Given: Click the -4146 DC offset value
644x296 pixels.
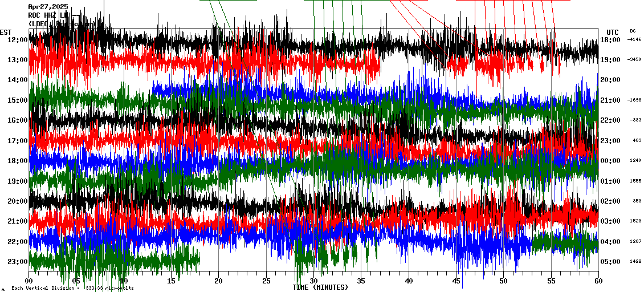Looking at the screenshot, I should click(634, 40).
